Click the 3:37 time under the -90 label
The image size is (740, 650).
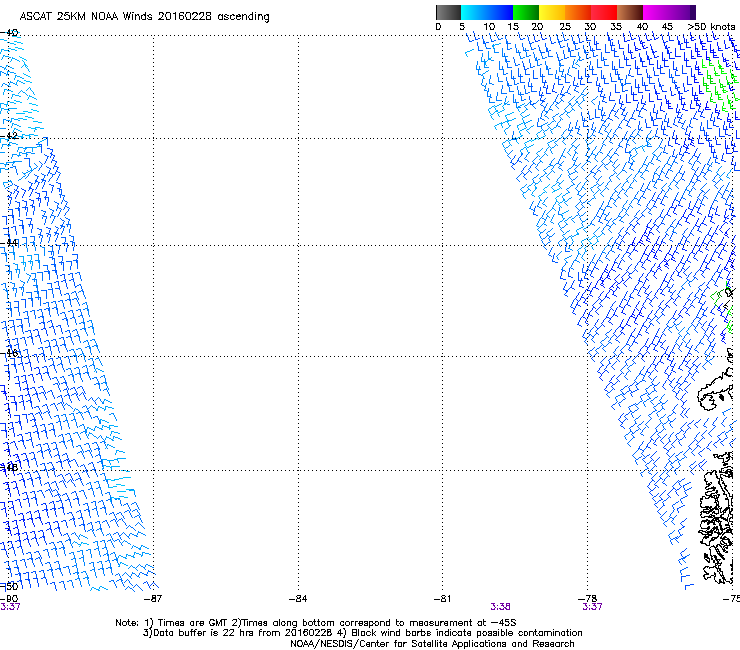click(x=10, y=607)
